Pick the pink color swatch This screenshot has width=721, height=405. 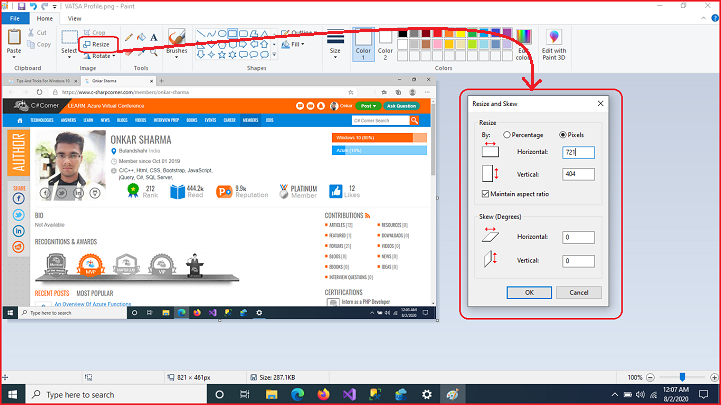pyautogui.click(x=437, y=45)
